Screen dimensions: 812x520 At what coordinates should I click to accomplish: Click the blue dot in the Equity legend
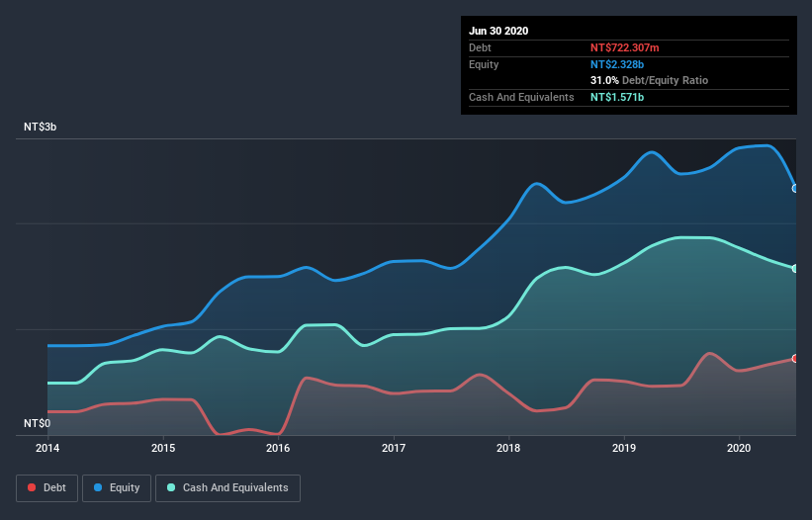click(98, 487)
